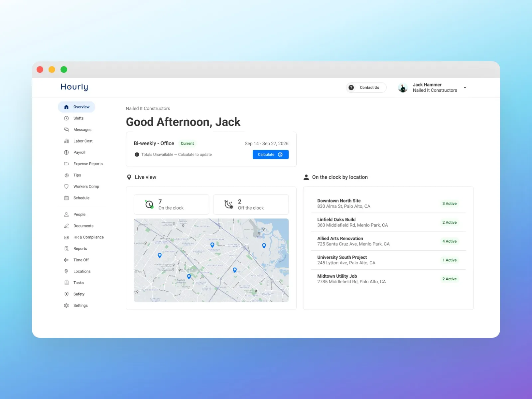Select the Downtown North Site row
Viewport: 532px width, 399px height.
point(388,203)
